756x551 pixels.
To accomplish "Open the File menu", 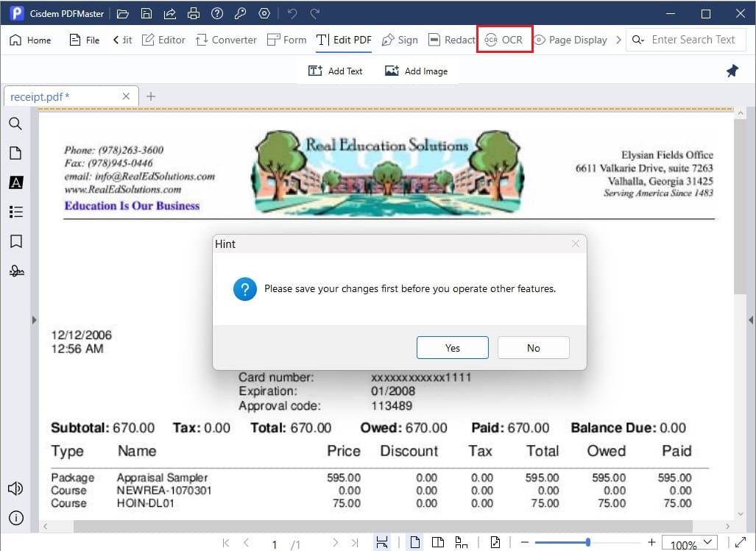I will (85, 40).
